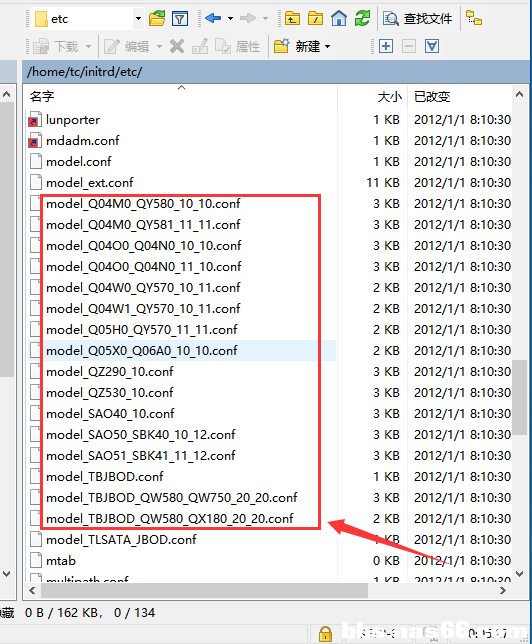
Task: Select model_QZ290_10.conf
Action: click(x=110, y=371)
